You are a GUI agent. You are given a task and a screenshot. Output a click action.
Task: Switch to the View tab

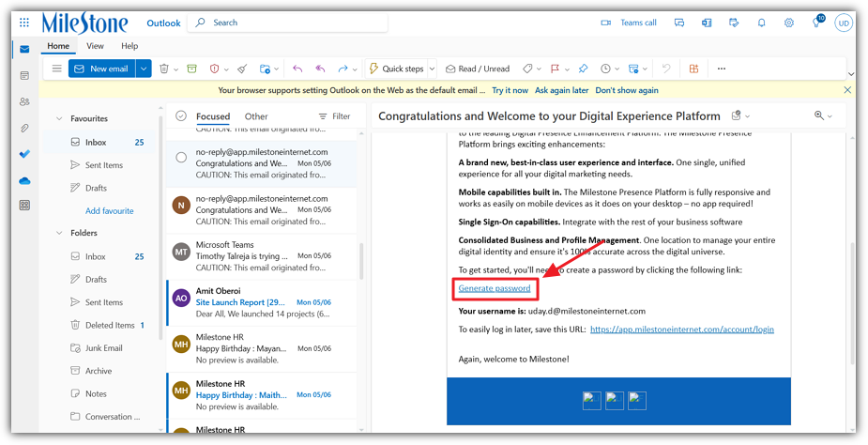tap(95, 46)
